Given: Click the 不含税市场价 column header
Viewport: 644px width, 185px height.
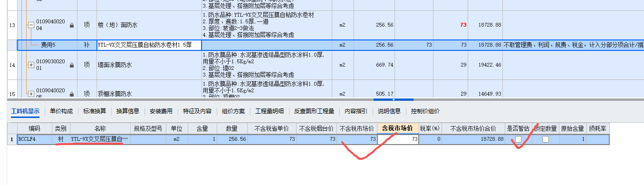Looking at the screenshot, I should tap(357, 128).
